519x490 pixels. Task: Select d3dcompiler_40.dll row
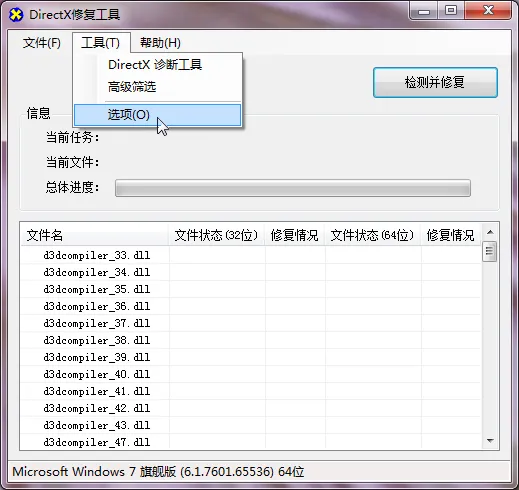(251, 374)
